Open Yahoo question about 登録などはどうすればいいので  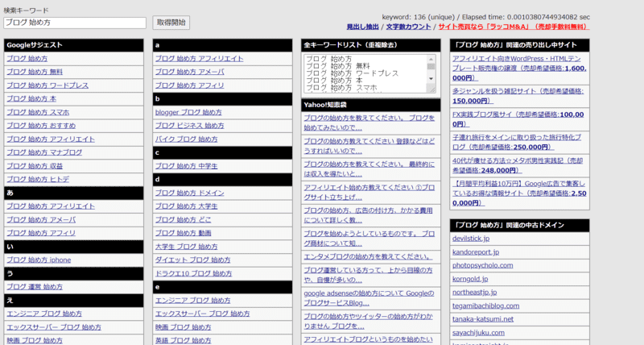tap(369, 146)
